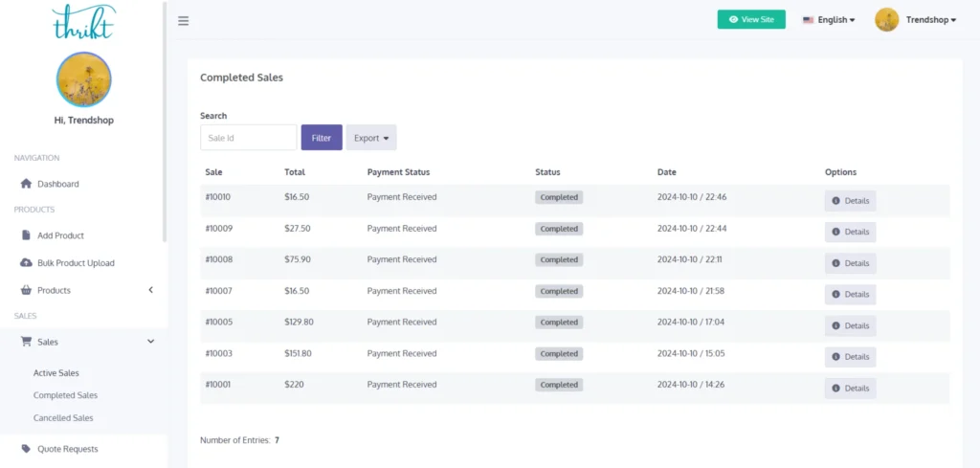This screenshot has width=980, height=468.
Task: Open Details for sale #10010
Action: [x=850, y=201]
